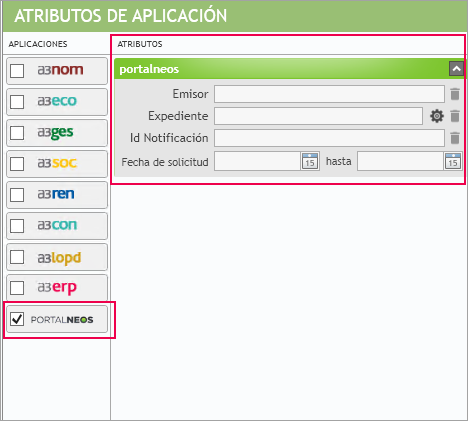
Task: Click the Expediente label text
Action: tap(178, 116)
